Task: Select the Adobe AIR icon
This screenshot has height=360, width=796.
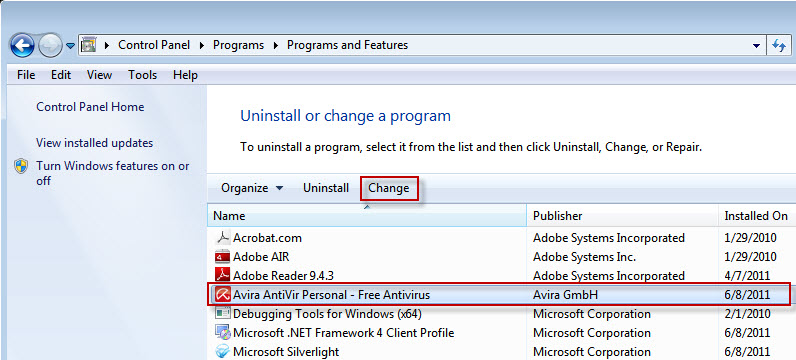Action: point(222,256)
